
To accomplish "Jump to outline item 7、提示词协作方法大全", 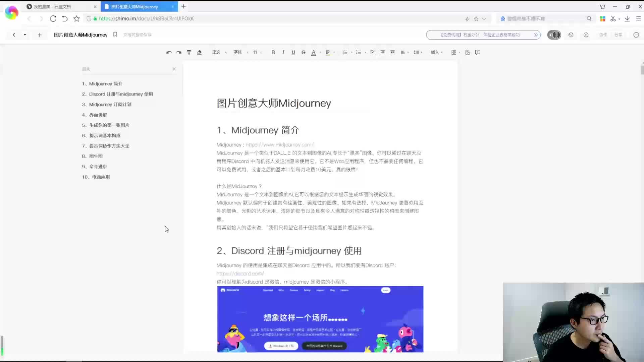I will [x=105, y=146].
